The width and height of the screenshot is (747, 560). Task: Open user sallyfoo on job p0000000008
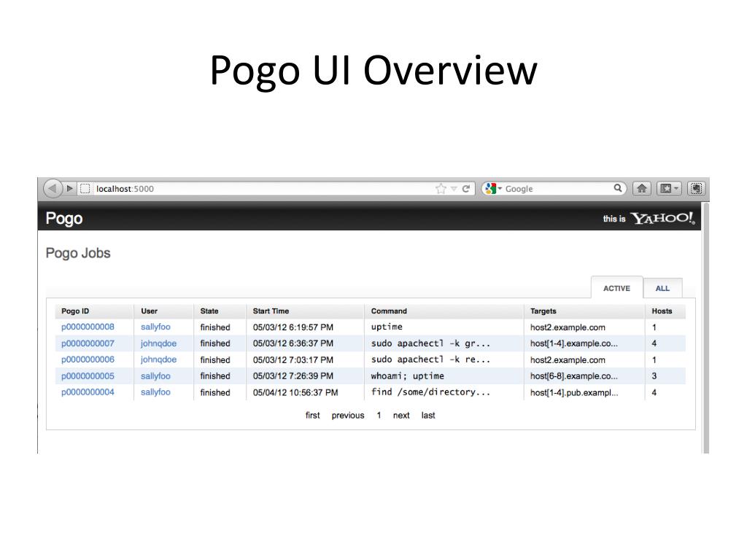click(155, 327)
